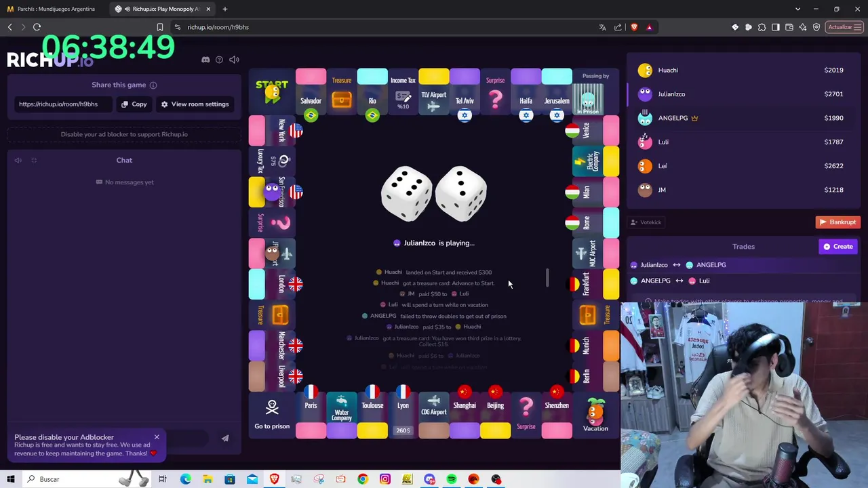Click the top-row Surprise question mark tile
This screenshot has height=488, width=868.
[496, 91]
